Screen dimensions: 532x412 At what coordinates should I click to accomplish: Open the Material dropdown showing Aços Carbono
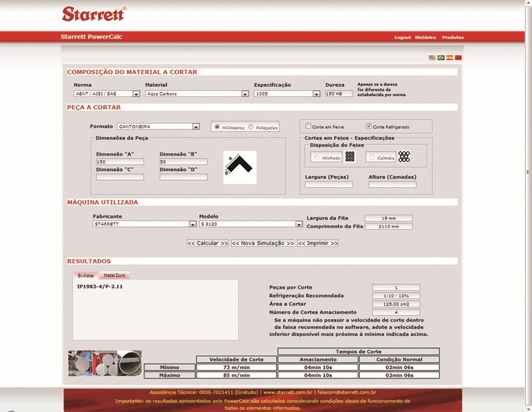(197, 94)
